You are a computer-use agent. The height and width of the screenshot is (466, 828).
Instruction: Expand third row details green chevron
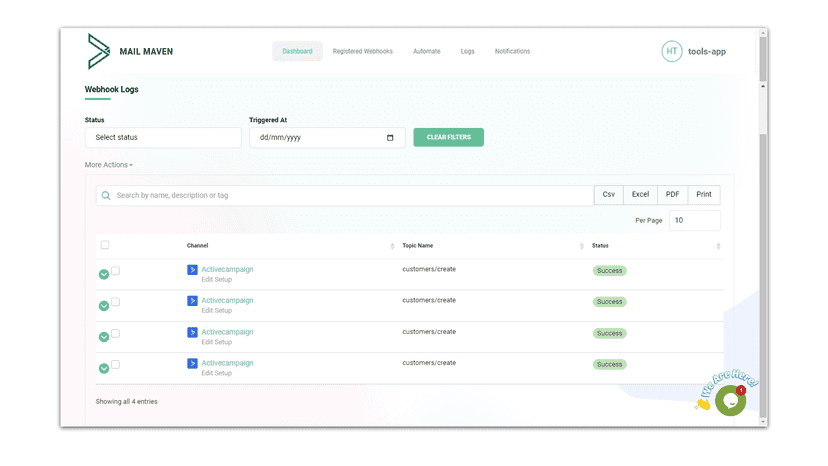pyautogui.click(x=104, y=337)
